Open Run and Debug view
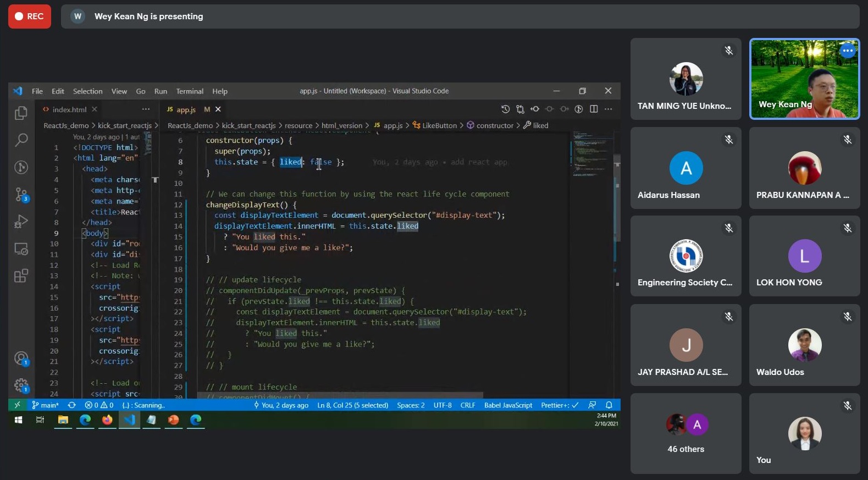868x480 pixels. (21, 222)
